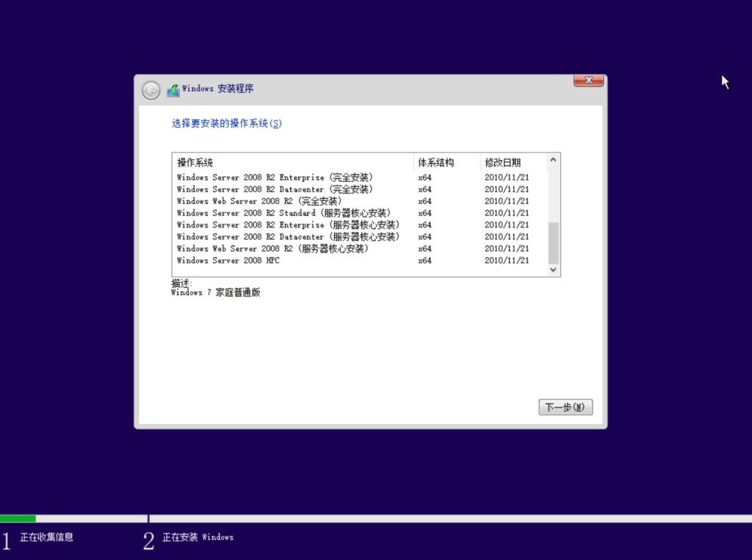Click the green installation progress bar

[18, 518]
